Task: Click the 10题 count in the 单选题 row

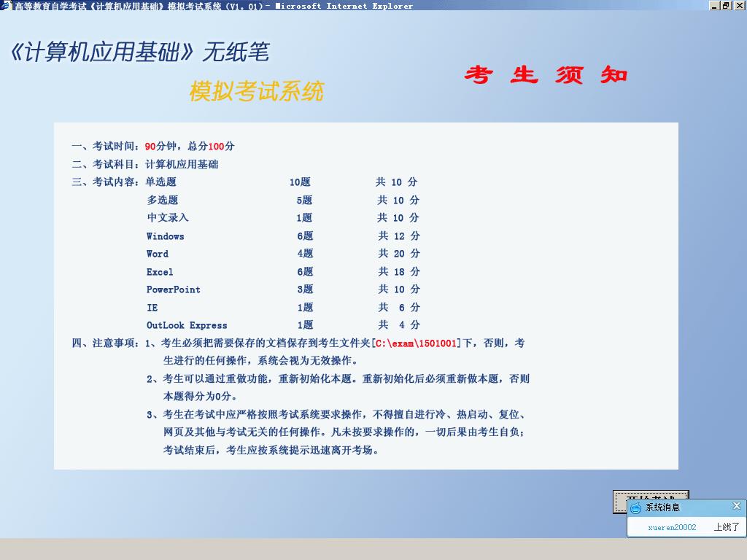Action: pos(300,182)
